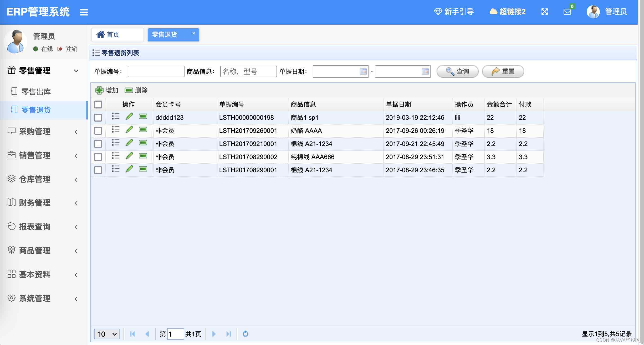Click the 查询 search button

pos(457,71)
